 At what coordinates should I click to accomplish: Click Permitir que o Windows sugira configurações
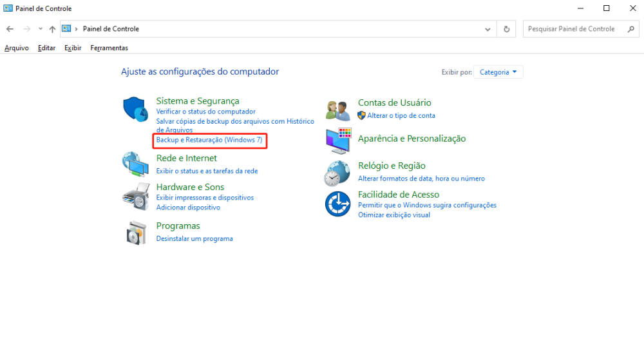[427, 205]
